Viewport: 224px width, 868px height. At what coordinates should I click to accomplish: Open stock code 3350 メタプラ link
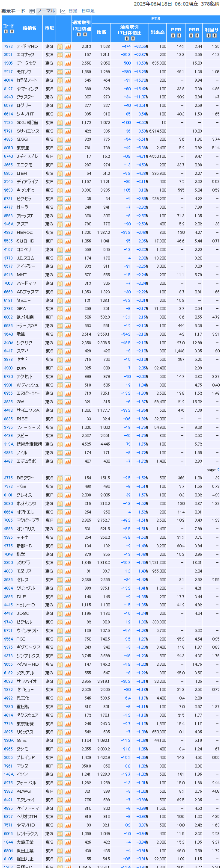[x=8, y=563]
